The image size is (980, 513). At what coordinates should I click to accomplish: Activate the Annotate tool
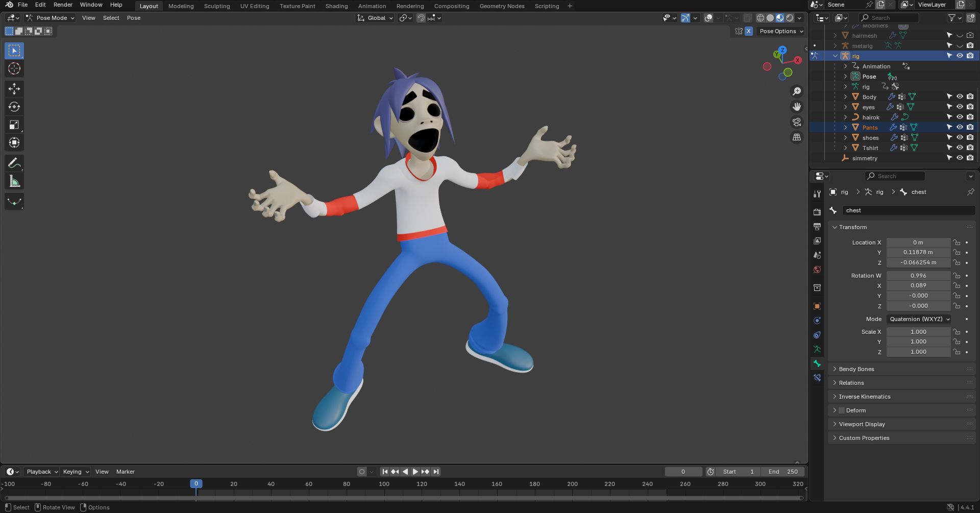click(14, 163)
